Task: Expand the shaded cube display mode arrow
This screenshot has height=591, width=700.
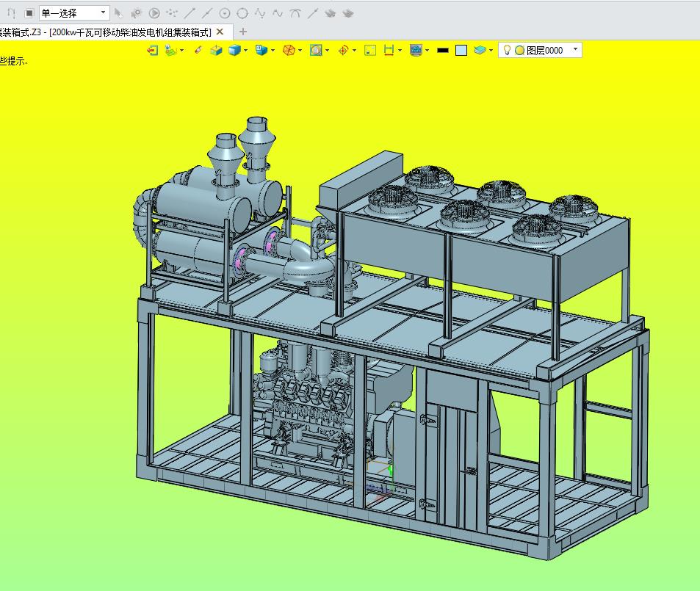Action: pyautogui.click(x=246, y=51)
